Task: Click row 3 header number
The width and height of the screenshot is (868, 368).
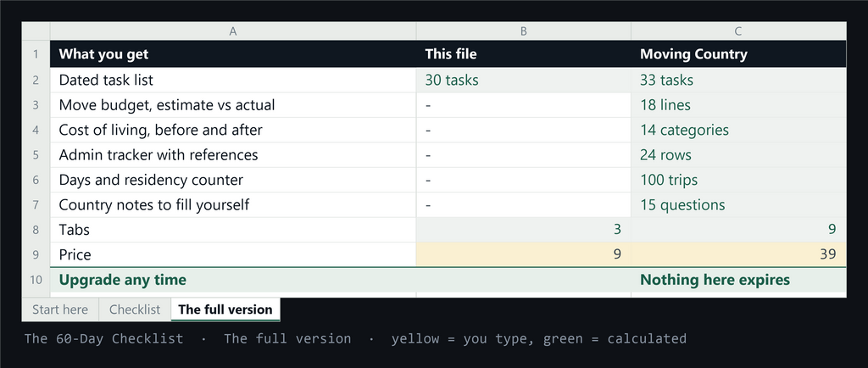Action: [x=36, y=105]
